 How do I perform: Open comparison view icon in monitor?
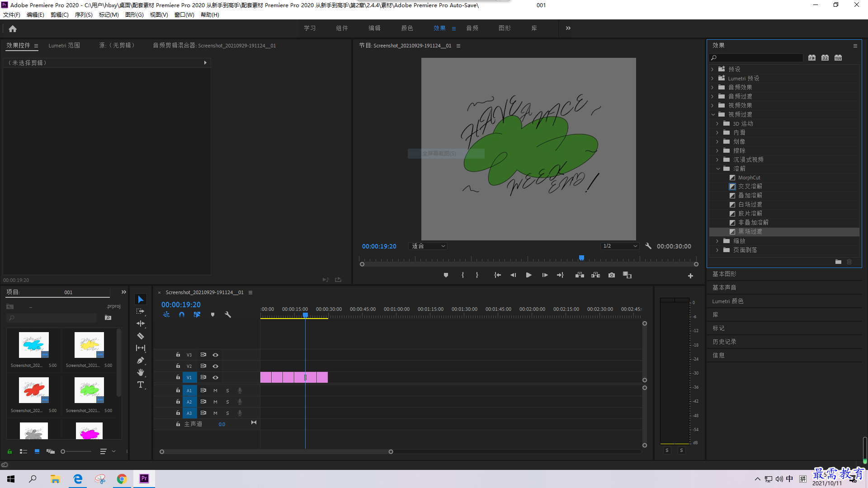pos(627,275)
